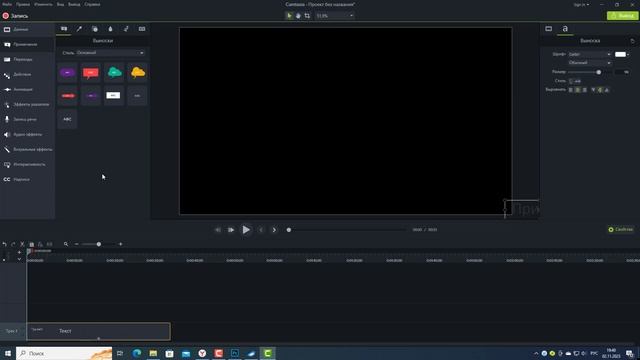Open the Изменить menu
This screenshot has width=640, height=360.
pos(43,4)
